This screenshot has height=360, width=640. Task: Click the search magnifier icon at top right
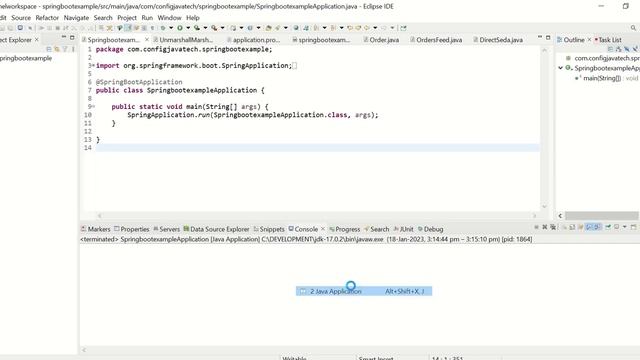[633, 28]
